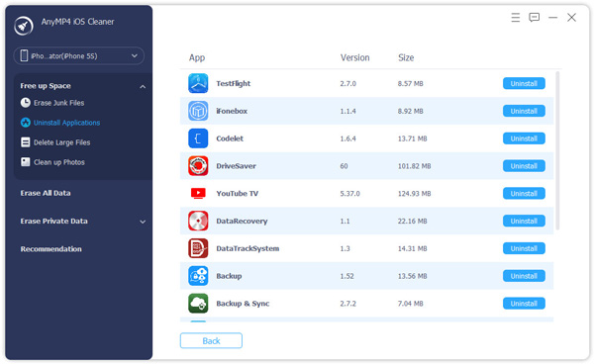Select Delete Large Files
The image size is (594, 364).
pyautogui.click(x=61, y=142)
